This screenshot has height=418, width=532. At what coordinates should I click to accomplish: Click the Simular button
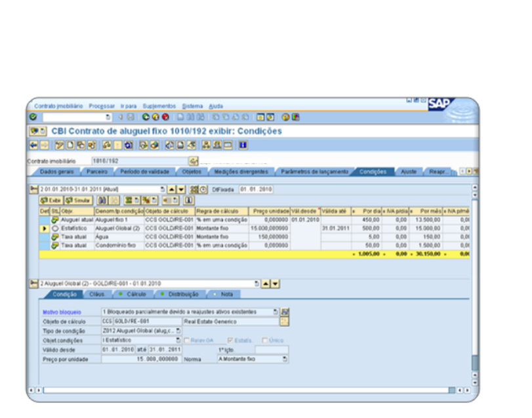click(78, 201)
